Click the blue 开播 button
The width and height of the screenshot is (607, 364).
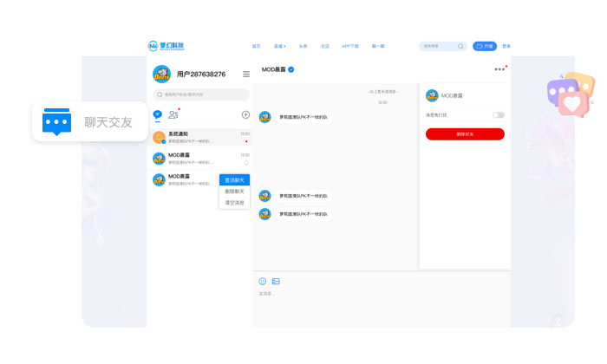coord(485,46)
